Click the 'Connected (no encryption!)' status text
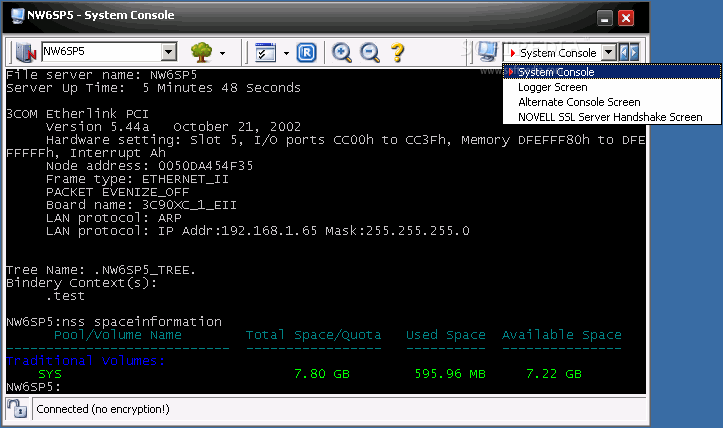The image size is (723, 428). click(x=103, y=409)
